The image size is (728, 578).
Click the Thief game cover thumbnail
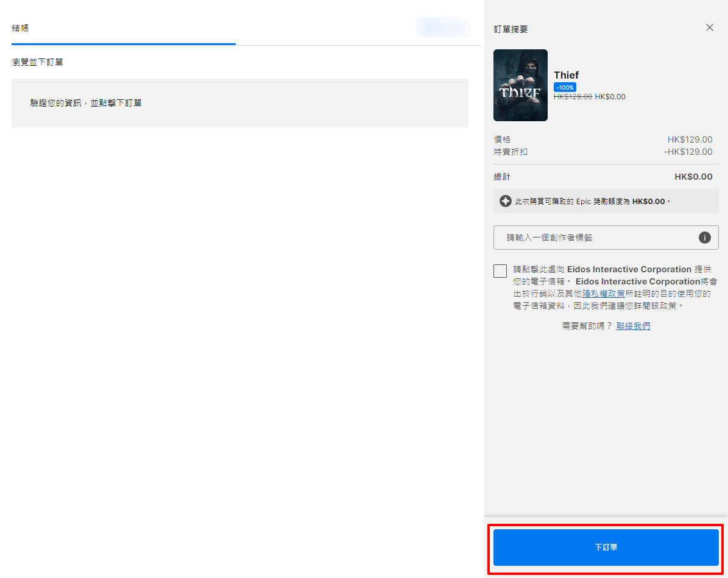coord(520,85)
